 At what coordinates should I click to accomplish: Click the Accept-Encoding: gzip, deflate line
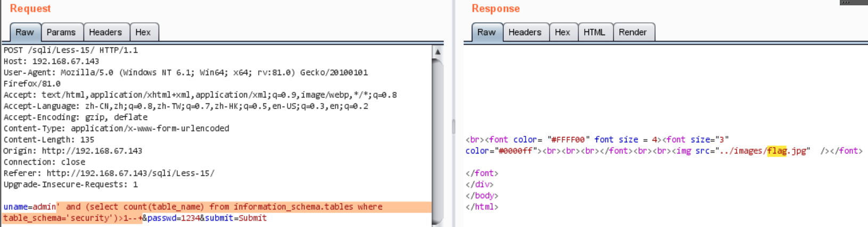[76, 117]
